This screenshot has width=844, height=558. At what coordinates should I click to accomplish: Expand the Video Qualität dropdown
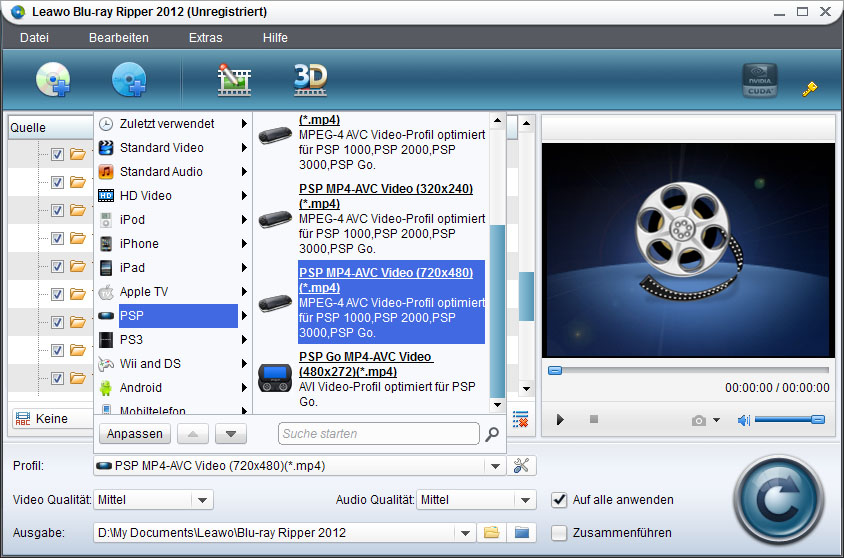pyautogui.click(x=202, y=499)
